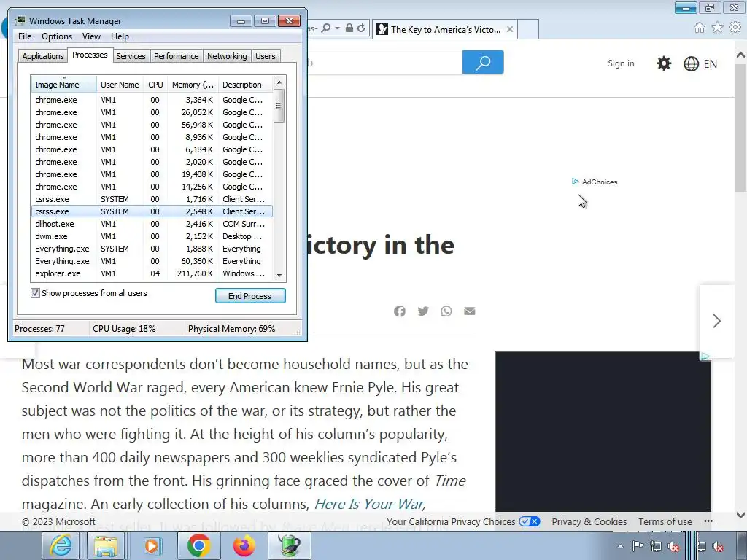Open the page settings gear icon
The image size is (747, 560).
tap(664, 63)
